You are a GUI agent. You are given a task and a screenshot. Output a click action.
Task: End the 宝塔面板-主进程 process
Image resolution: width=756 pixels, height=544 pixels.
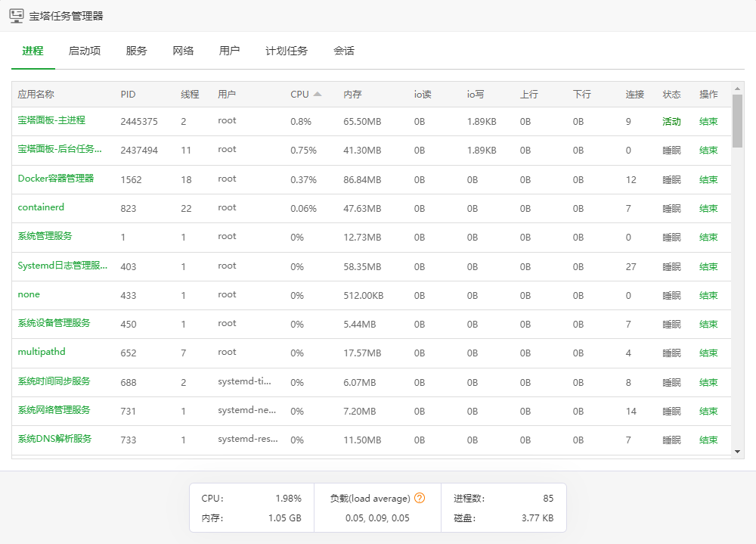[708, 122]
